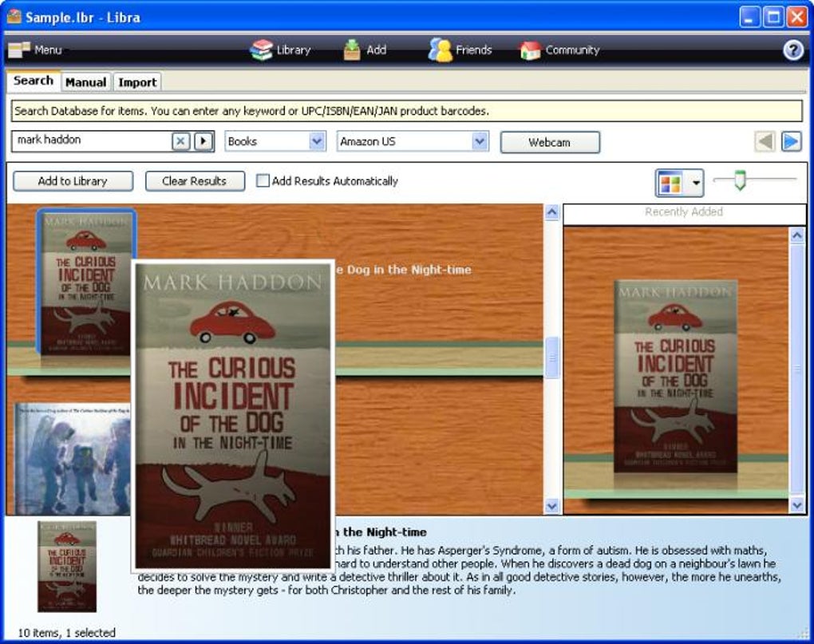Screen dimensions: 814x644
Task: Click the Webcam button
Action: [550, 142]
